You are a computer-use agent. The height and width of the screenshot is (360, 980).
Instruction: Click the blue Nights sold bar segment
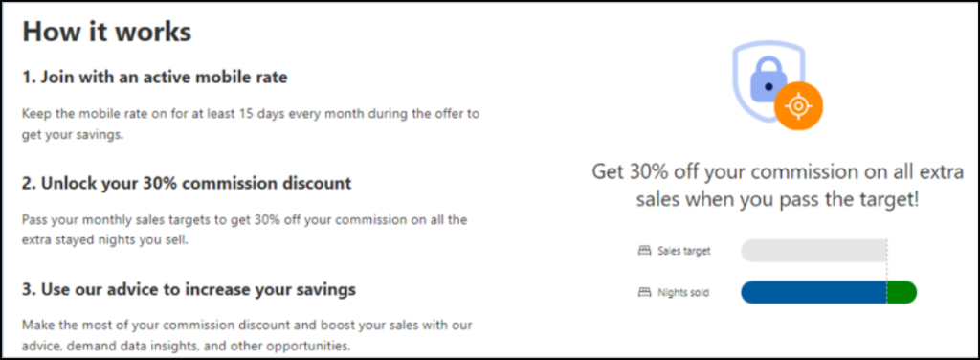[x=813, y=292]
